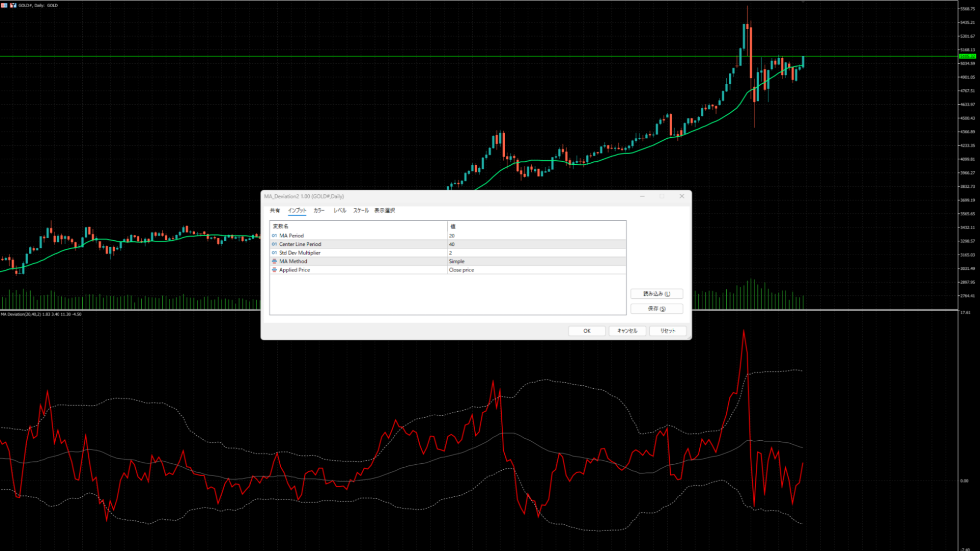Select the 表示選択 tab
The height and width of the screenshot is (551, 980).
(x=384, y=210)
